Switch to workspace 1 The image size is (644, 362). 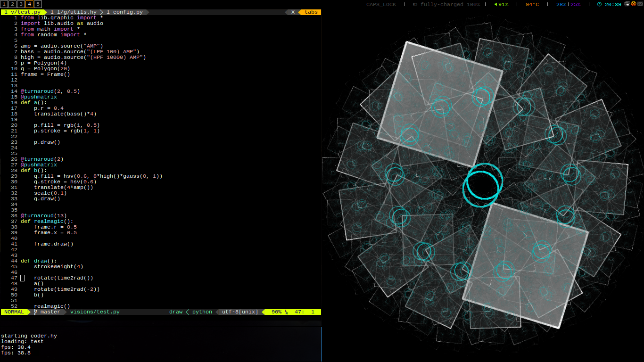[4, 4]
